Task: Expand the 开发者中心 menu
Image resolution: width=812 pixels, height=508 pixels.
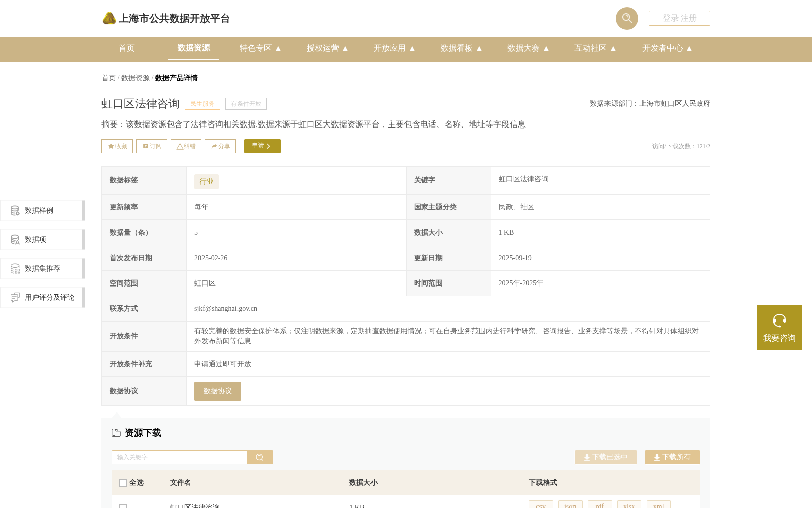Action: 667,48
